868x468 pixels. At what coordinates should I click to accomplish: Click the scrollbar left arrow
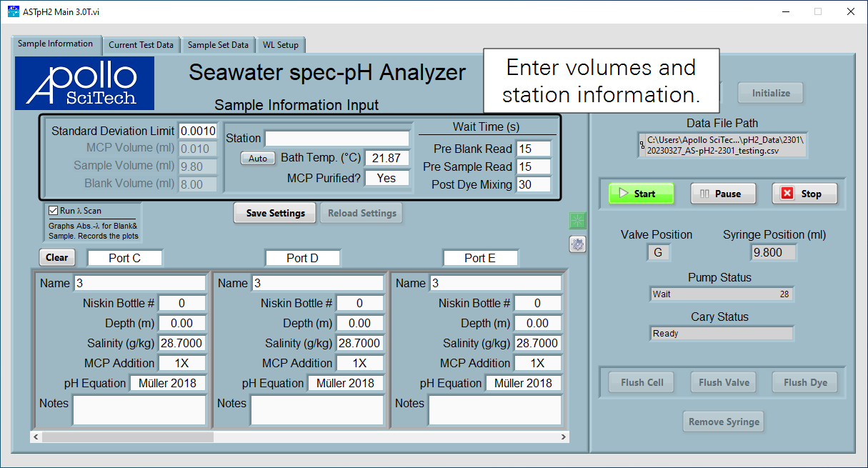coord(36,437)
